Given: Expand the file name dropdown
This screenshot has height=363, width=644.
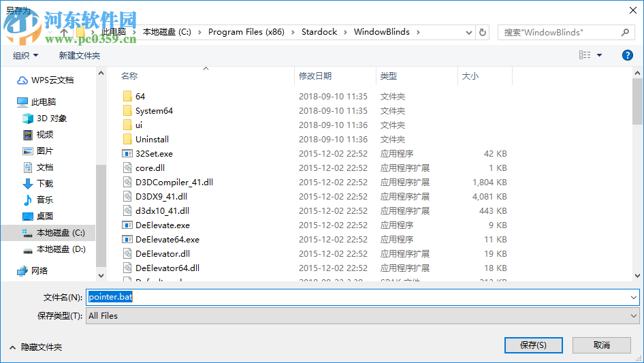Looking at the screenshot, I should tap(634, 297).
